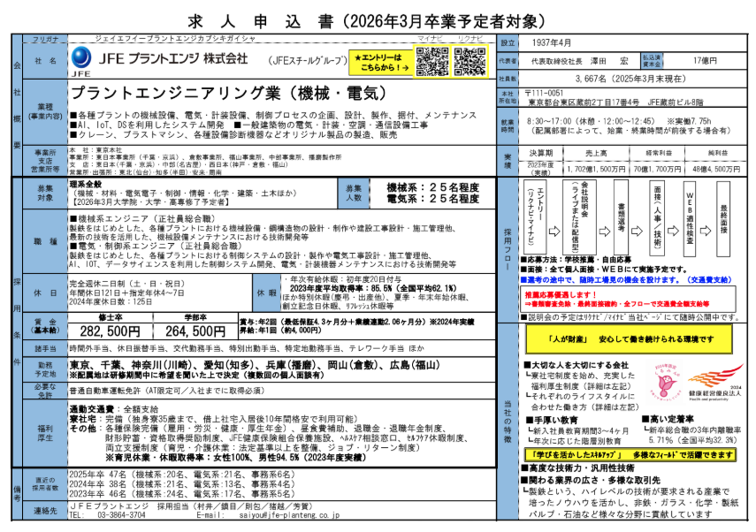Click the 修士卒 salary header
Image resolution: width=756 pixels, height=532 pixels.
tap(111, 317)
